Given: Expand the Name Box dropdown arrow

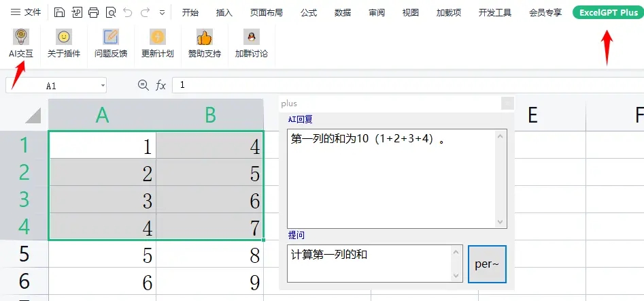Looking at the screenshot, I should [x=103, y=86].
